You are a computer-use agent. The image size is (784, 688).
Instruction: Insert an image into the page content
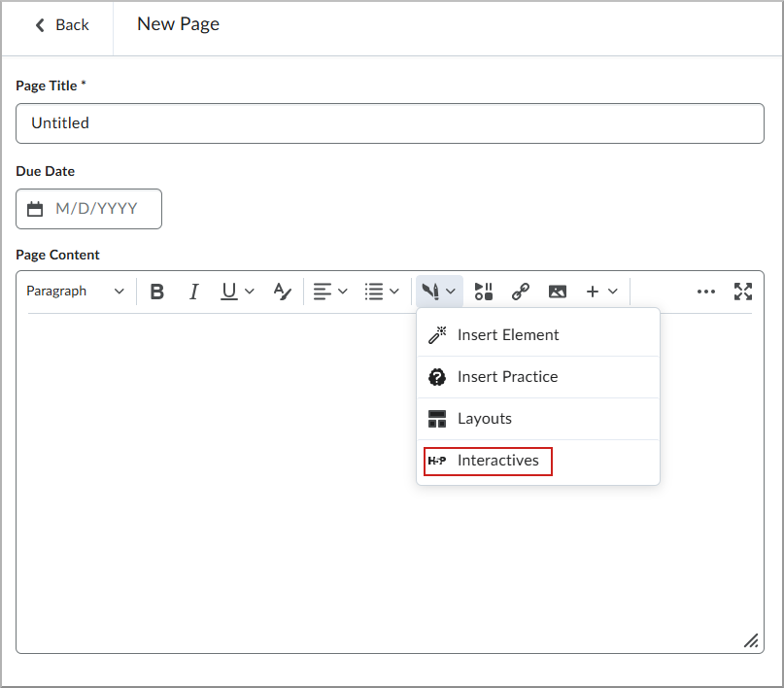(558, 291)
